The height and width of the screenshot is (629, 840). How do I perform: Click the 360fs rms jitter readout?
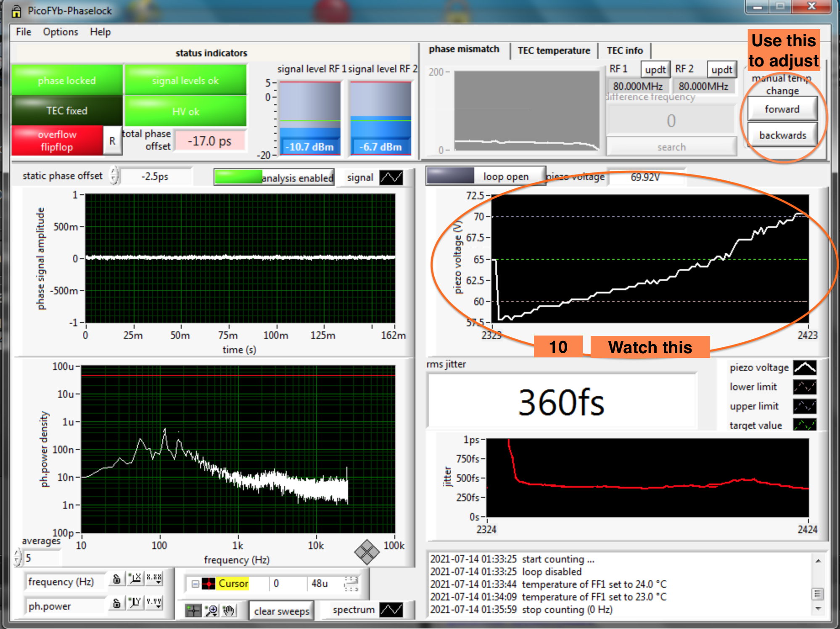561,402
